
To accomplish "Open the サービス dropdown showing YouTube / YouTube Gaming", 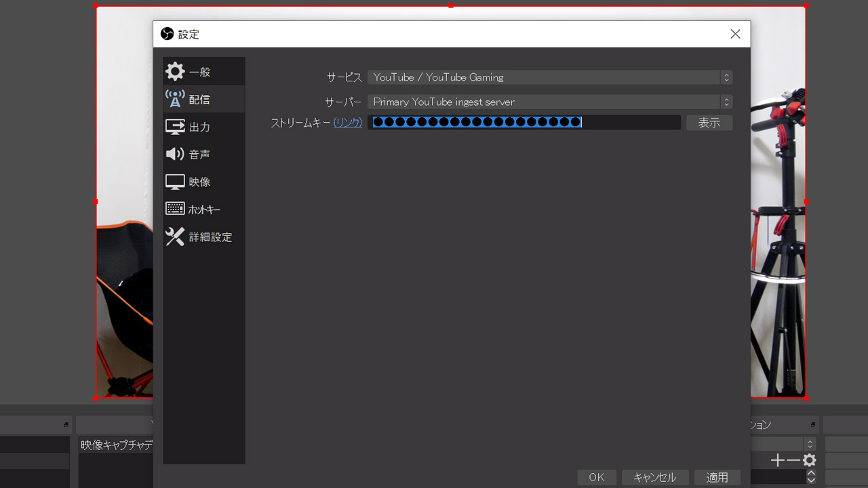I will pos(550,77).
